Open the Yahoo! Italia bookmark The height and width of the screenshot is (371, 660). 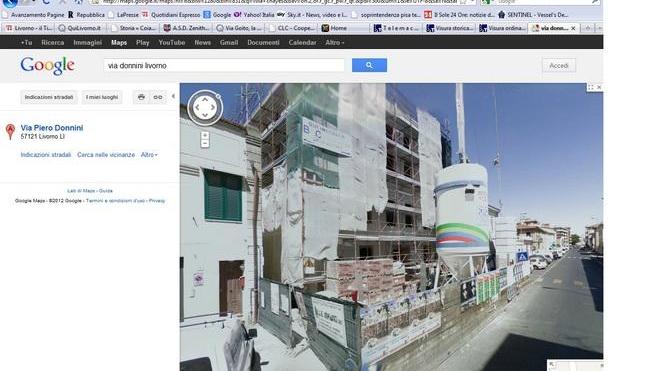[x=254, y=15]
